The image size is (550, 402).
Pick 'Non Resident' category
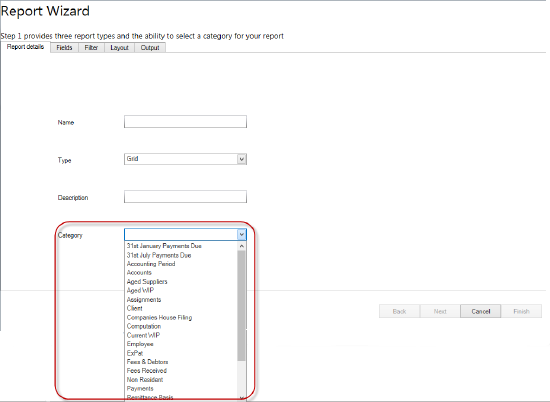pyautogui.click(x=181, y=380)
